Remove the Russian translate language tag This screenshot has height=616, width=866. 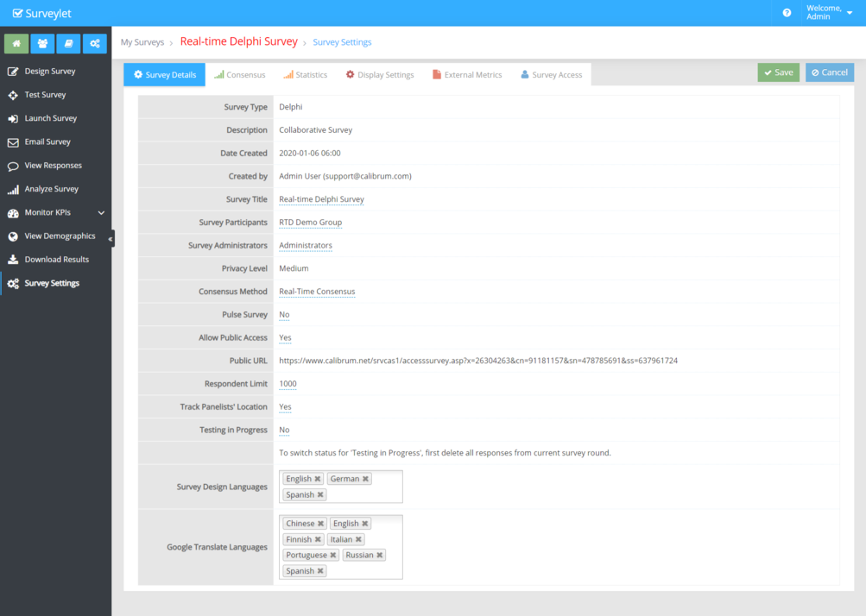click(379, 556)
